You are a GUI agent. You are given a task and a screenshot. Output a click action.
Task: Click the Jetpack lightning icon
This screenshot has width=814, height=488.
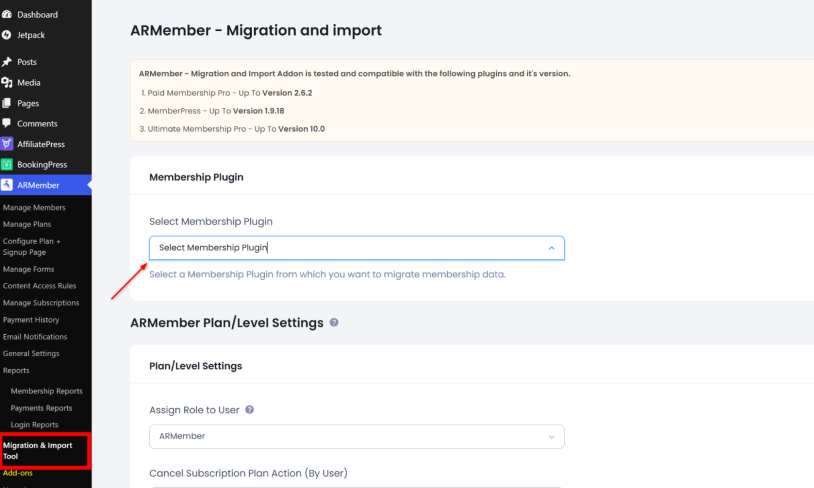click(x=7, y=35)
